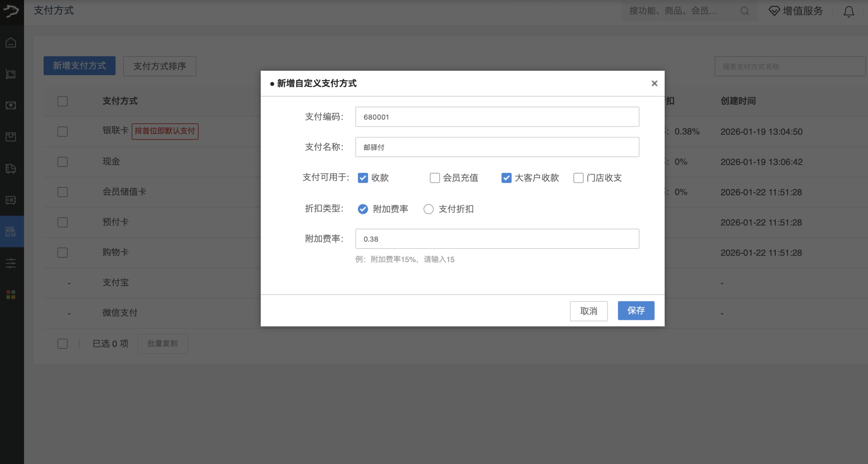Open the package box sidebar icon
The height and width of the screenshot is (464, 868).
coord(11,137)
